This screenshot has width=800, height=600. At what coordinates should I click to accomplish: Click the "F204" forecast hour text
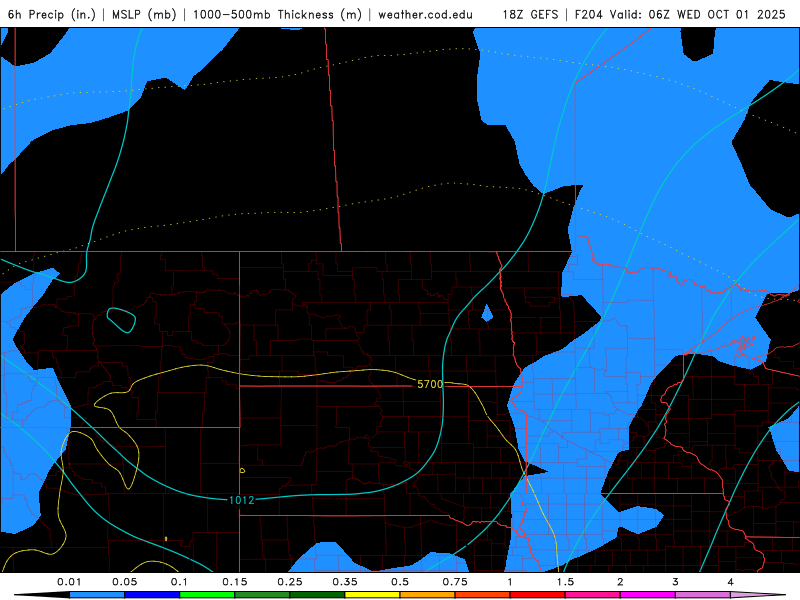(590, 14)
